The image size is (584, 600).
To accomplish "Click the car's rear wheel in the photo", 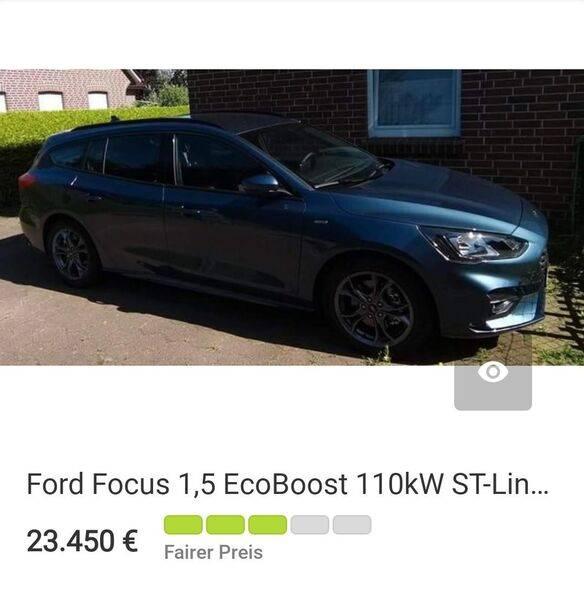I will tap(71, 254).
